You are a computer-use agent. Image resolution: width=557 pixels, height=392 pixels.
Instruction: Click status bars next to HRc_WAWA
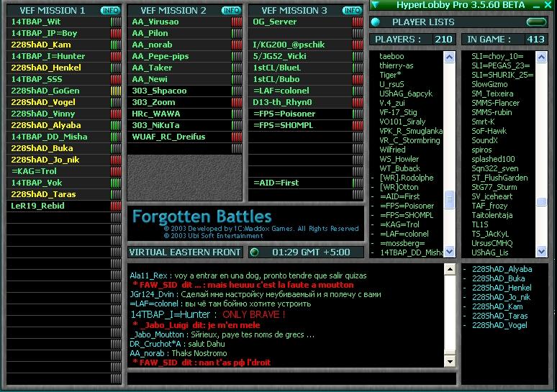coord(237,114)
